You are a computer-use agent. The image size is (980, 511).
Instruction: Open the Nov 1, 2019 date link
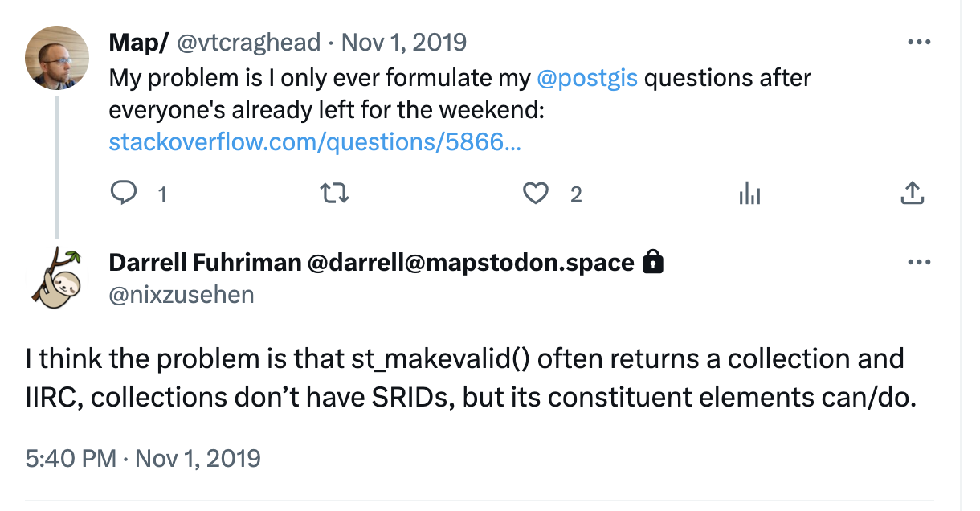[404, 42]
